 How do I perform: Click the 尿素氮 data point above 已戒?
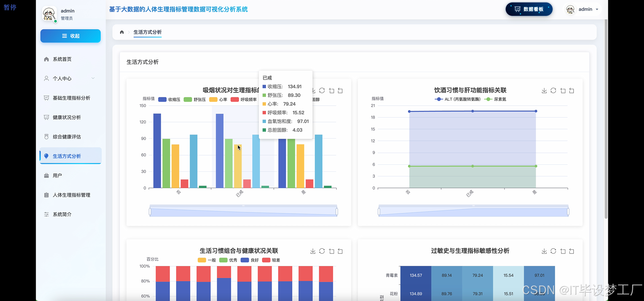tap(473, 166)
